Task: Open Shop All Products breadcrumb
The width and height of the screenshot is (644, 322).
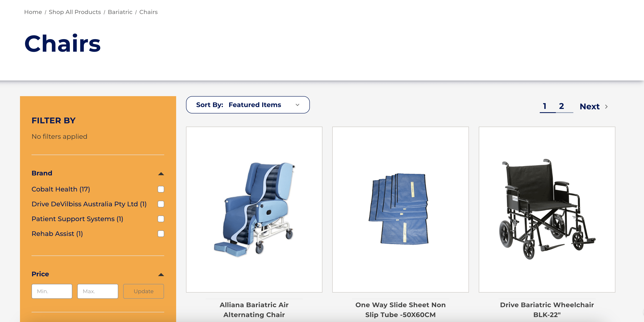Action: pyautogui.click(x=75, y=12)
